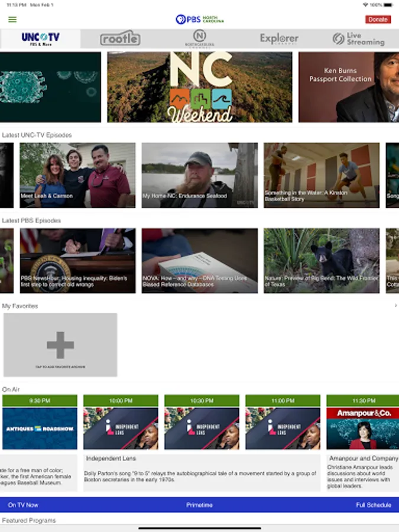Viewport: 399px width, 532px height.
Task: Select the UNC-TV channel tab
Action: pyautogui.click(x=40, y=38)
